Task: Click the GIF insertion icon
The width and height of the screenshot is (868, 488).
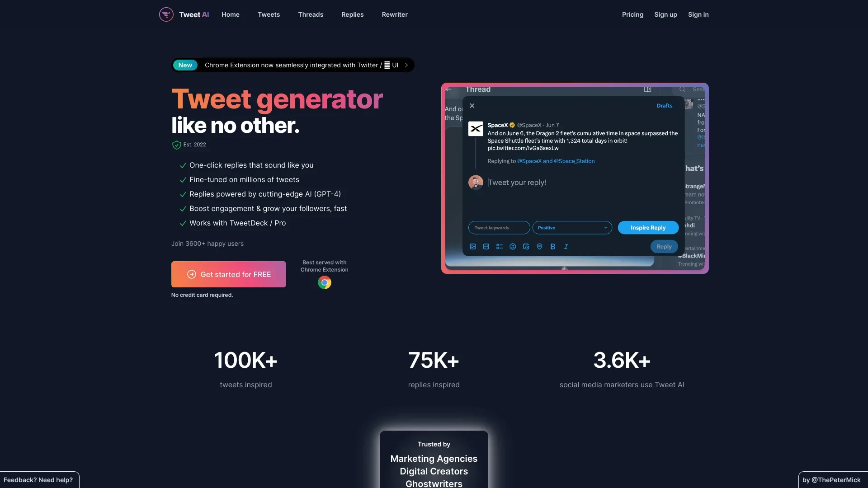Action: point(486,246)
